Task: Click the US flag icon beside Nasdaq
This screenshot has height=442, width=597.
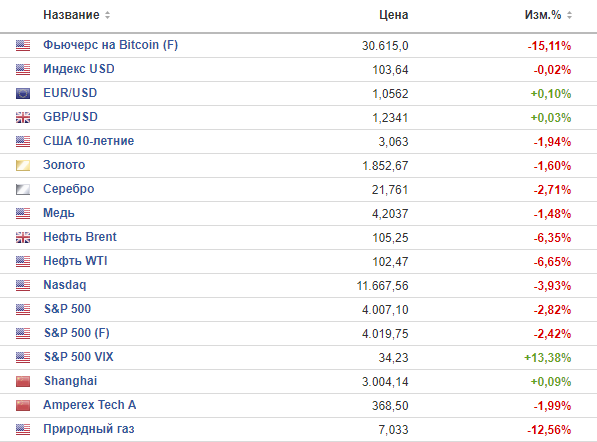Action: pyautogui.click(x=23, y=285)
